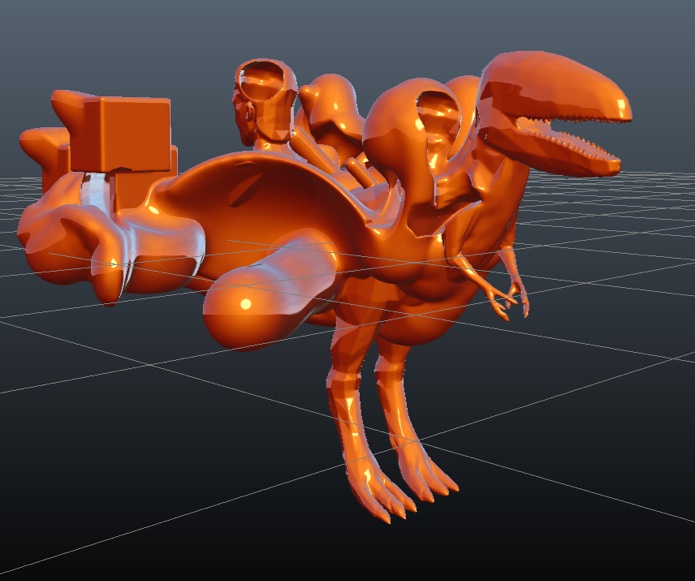Select the orange cube on the left
The width and height of the screenshot is (695, 581).
click(127, 133)
